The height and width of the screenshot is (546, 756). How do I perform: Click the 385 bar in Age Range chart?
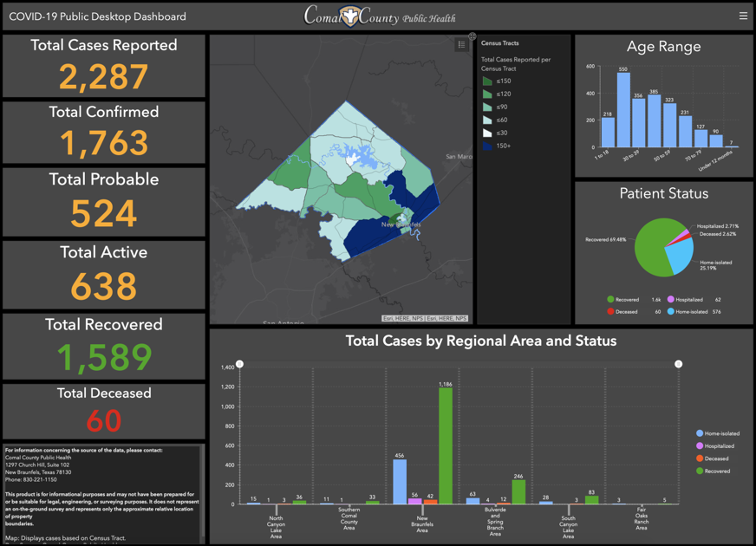(x=654, y=121)
